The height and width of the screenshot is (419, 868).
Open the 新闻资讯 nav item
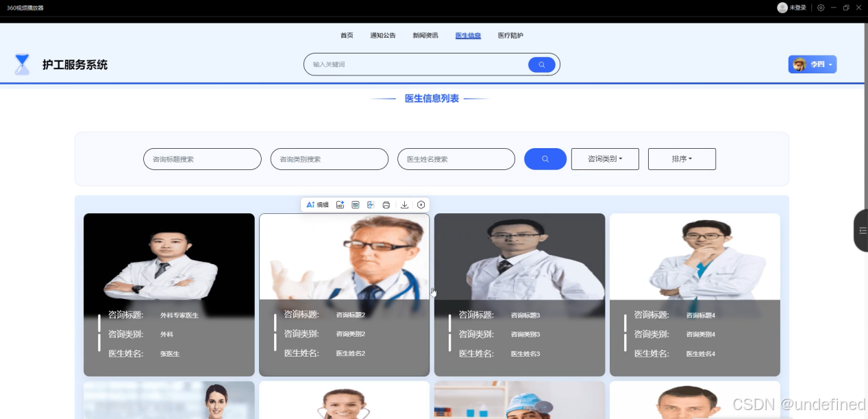[425, 36]
